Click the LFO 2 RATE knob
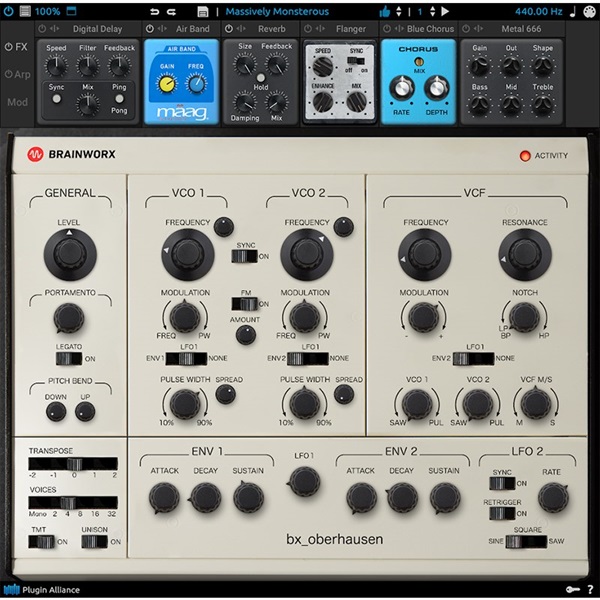600x600 pixels. (553, 497)
